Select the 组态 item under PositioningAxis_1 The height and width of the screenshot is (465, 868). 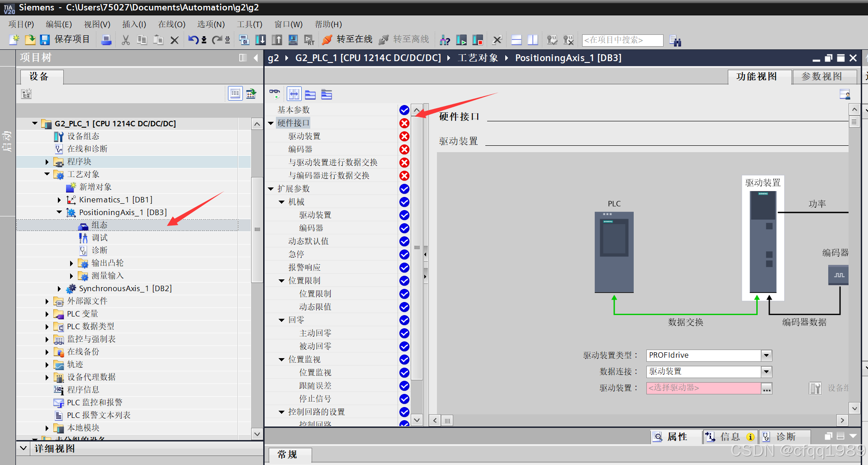click(100, 225)
